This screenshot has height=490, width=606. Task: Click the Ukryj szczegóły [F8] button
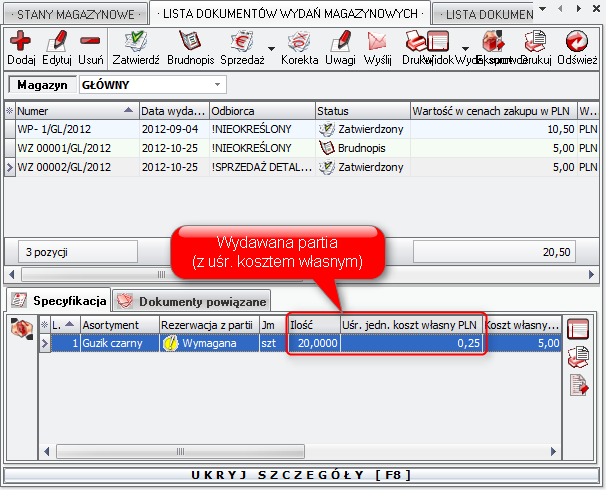pyautogui.click(x=303, y=475)
